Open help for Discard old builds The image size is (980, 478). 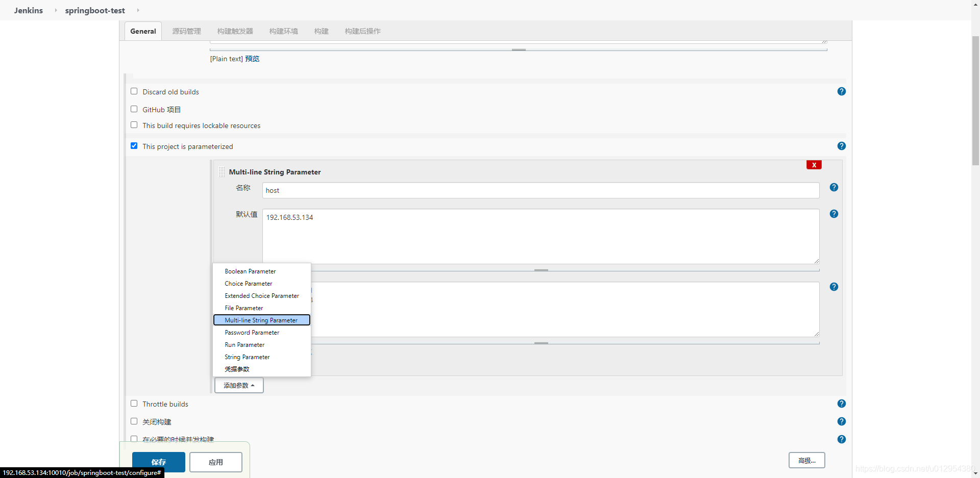pos(842,91)
